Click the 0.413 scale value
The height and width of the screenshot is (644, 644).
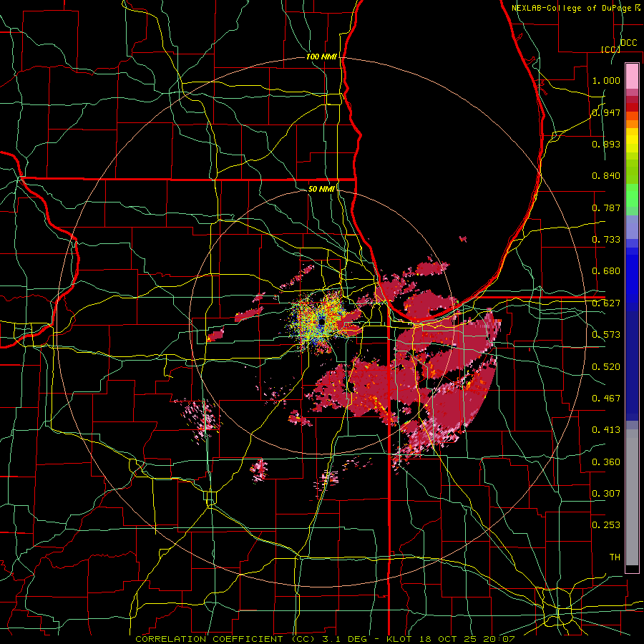(x=606, y=430)
